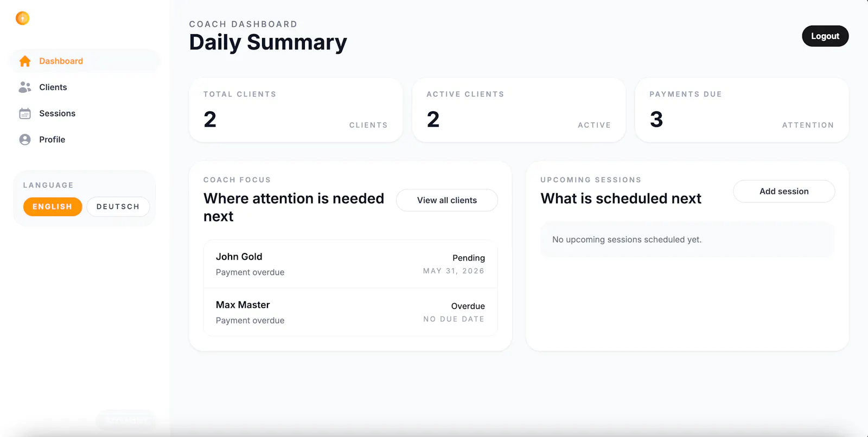This screenshot has width=868, height=437.
Task: Click the Sessions calendar icon
Action: (x=25, y=113)
